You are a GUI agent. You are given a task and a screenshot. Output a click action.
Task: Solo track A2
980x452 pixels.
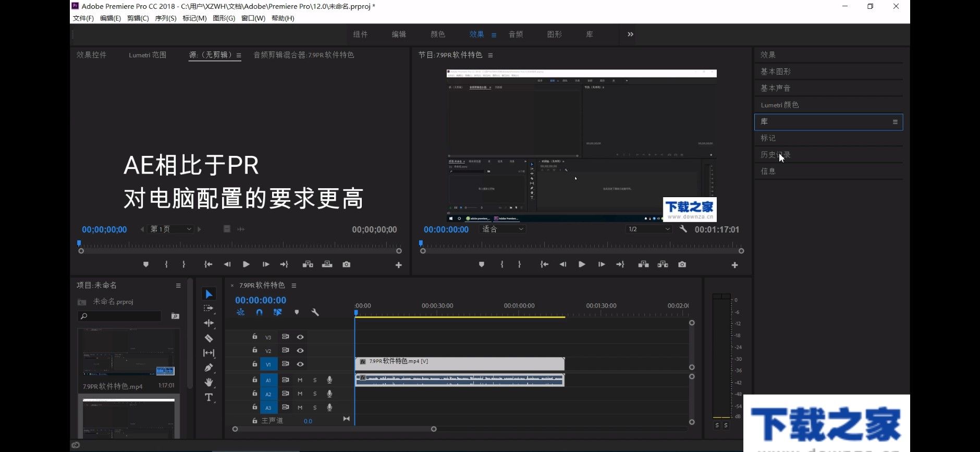pos(315,394)
